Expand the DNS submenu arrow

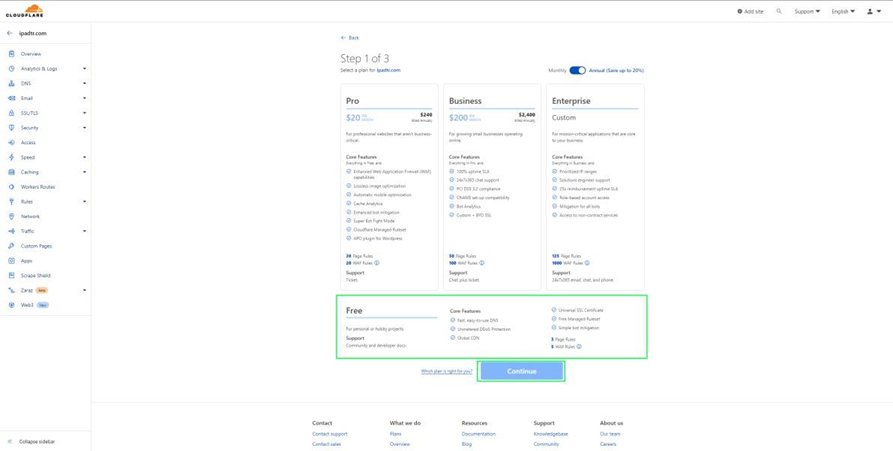[x=84, y=83]
